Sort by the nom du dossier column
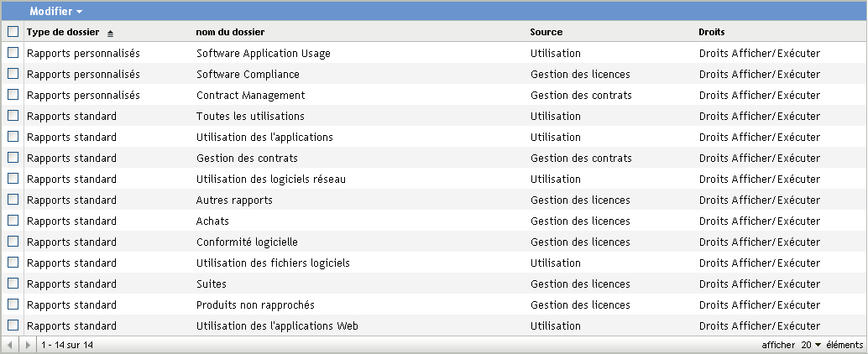The image size is (868, 354). pyautogui.click(x=230, y=32)
